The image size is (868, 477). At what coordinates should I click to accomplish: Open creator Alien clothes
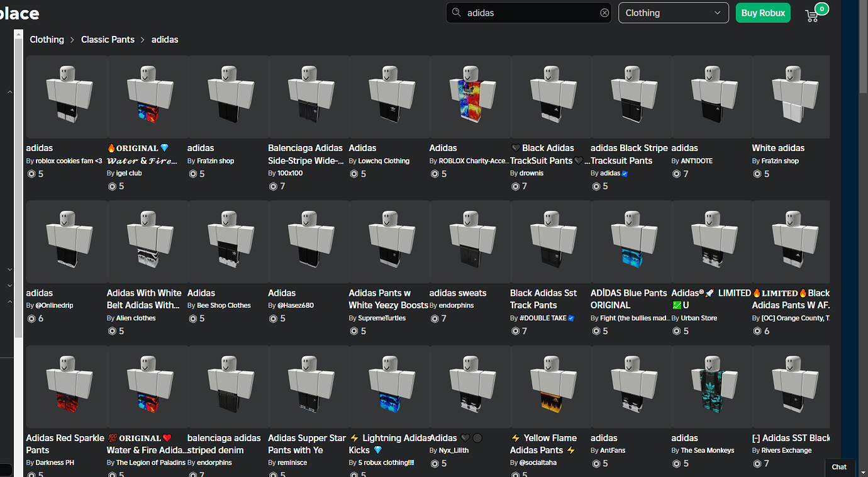(136, 318)
